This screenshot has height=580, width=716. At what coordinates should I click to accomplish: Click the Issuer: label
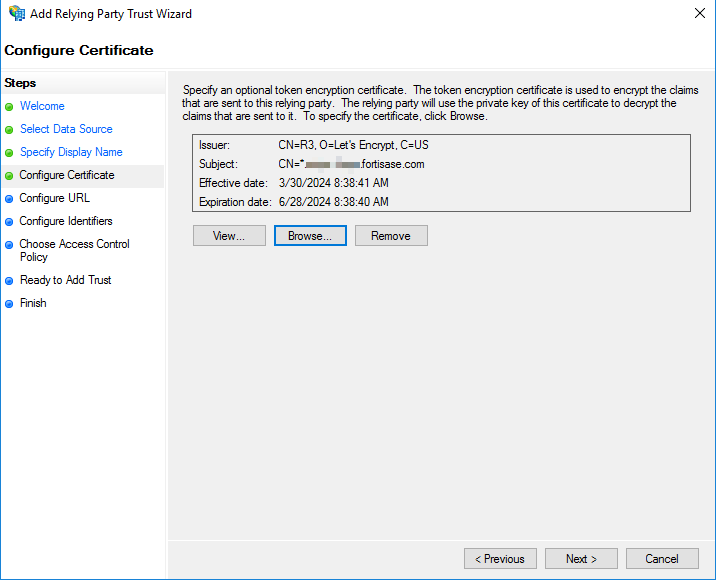click(x=215, y=145)
